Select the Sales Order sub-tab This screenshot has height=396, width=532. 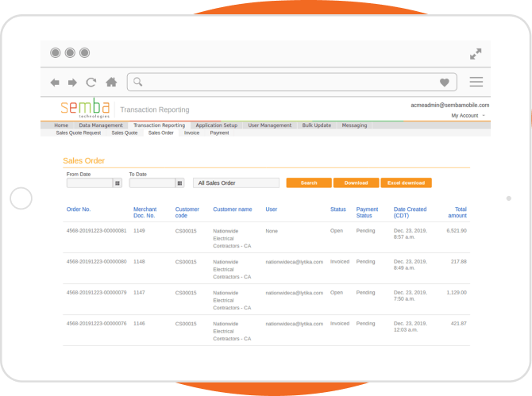(161, 133)
